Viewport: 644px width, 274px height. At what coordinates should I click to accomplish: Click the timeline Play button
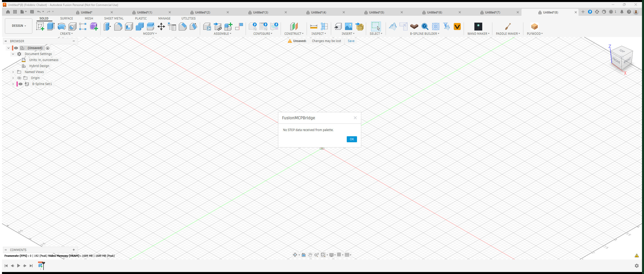[18, 266]
